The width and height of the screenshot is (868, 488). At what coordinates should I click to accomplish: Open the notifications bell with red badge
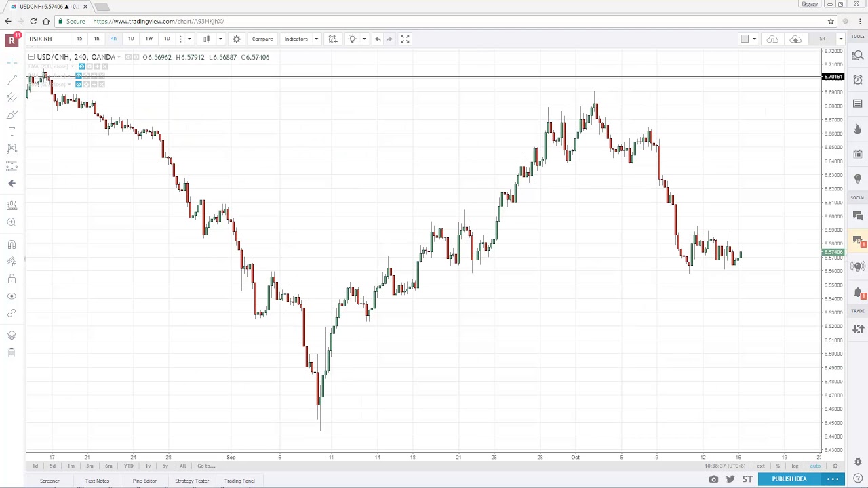858,293
